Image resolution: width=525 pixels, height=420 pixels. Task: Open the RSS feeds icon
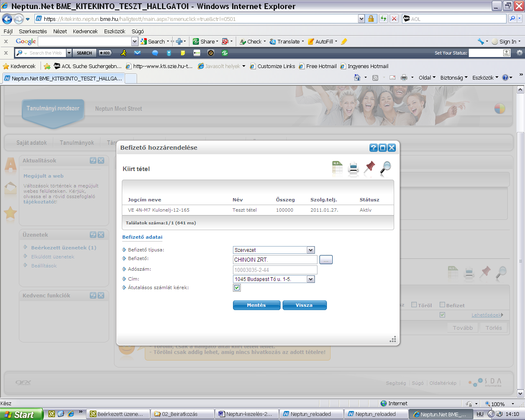(375, 78)
